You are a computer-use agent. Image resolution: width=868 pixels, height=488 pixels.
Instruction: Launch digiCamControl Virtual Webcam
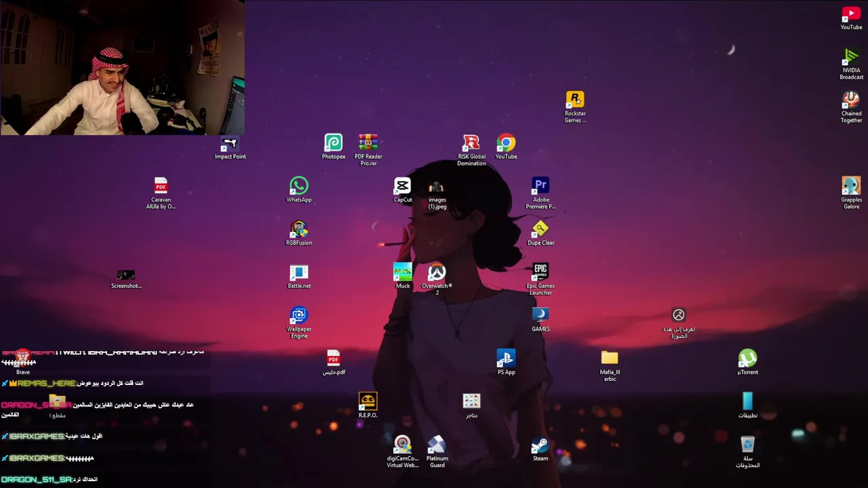click(402, 452)
